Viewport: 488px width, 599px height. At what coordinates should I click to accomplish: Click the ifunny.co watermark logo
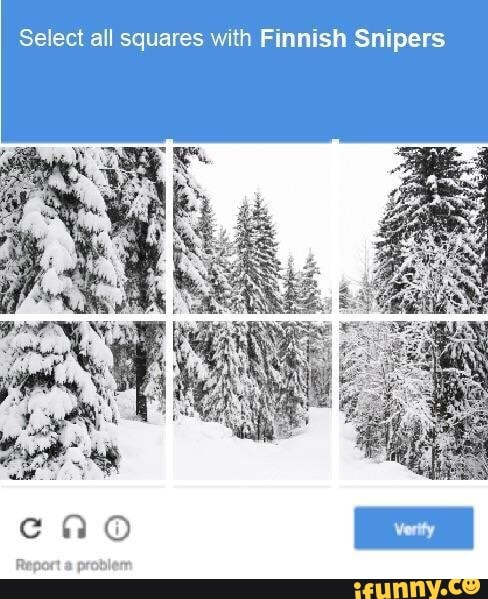(x=417, y=589)
